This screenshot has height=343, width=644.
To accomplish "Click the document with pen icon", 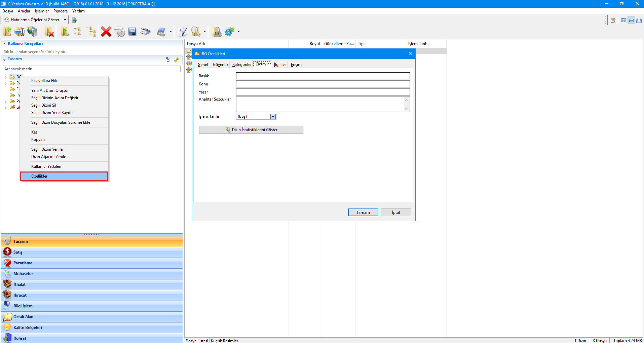I will [183, 32].
